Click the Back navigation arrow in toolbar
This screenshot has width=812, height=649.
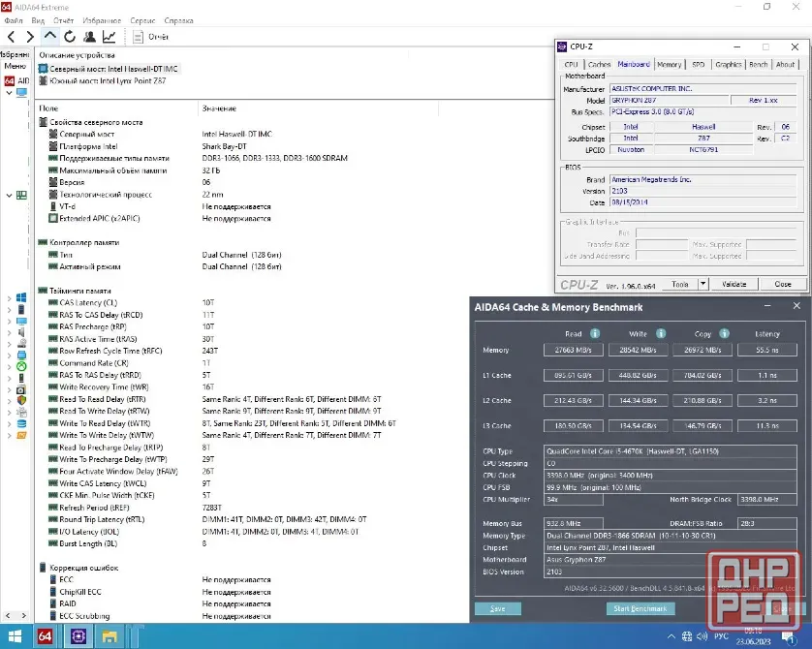12,37
